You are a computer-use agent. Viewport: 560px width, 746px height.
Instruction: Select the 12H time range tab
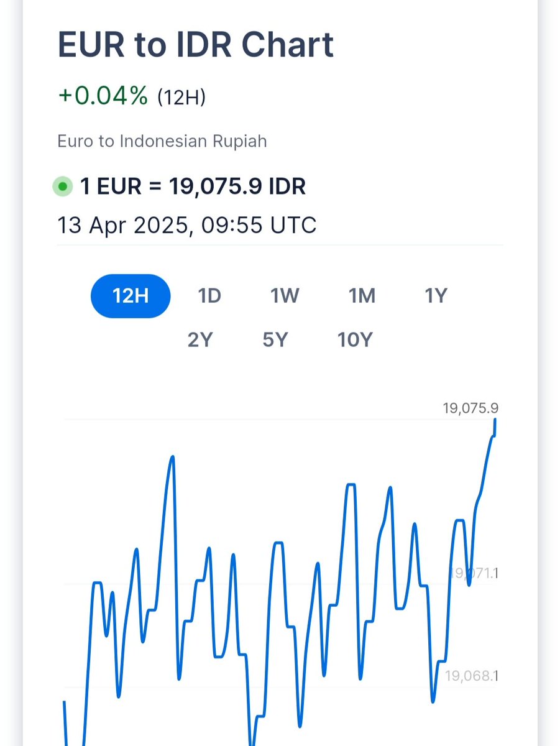(x=131, y=296)
